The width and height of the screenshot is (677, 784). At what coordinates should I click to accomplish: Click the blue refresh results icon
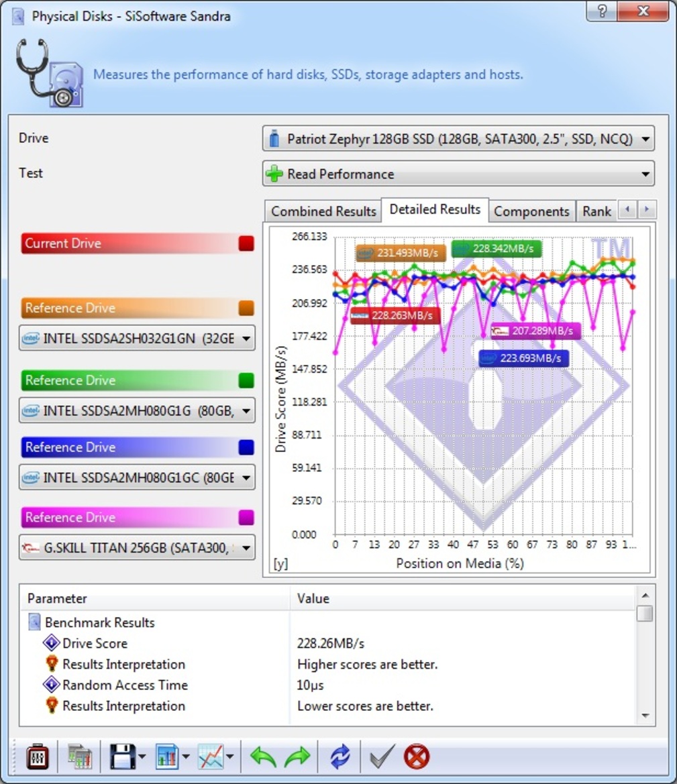coord(340,757)
